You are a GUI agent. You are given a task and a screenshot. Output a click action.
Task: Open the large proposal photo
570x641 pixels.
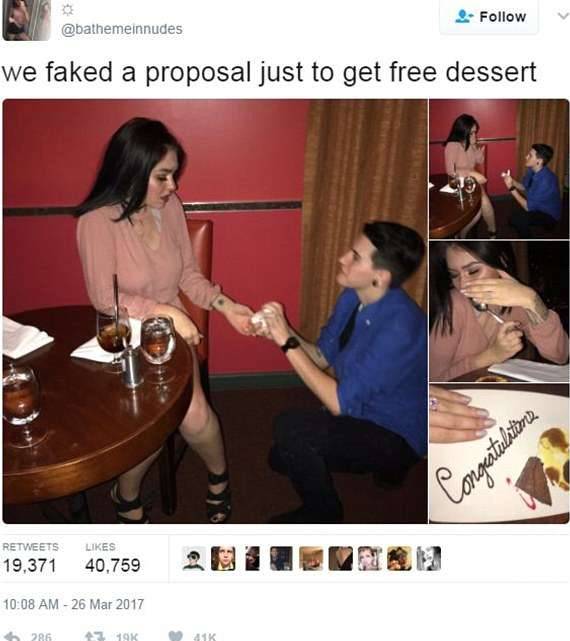215,311
